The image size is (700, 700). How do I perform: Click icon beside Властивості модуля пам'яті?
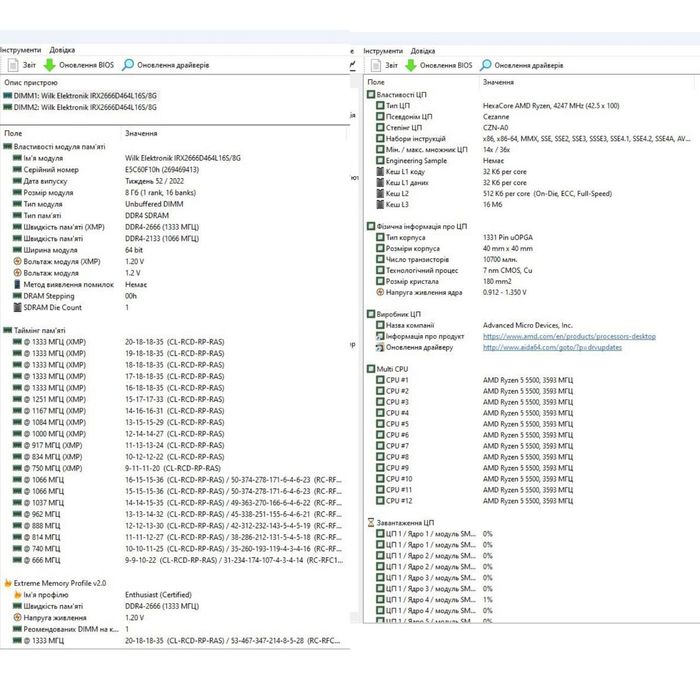click(8, 146)
